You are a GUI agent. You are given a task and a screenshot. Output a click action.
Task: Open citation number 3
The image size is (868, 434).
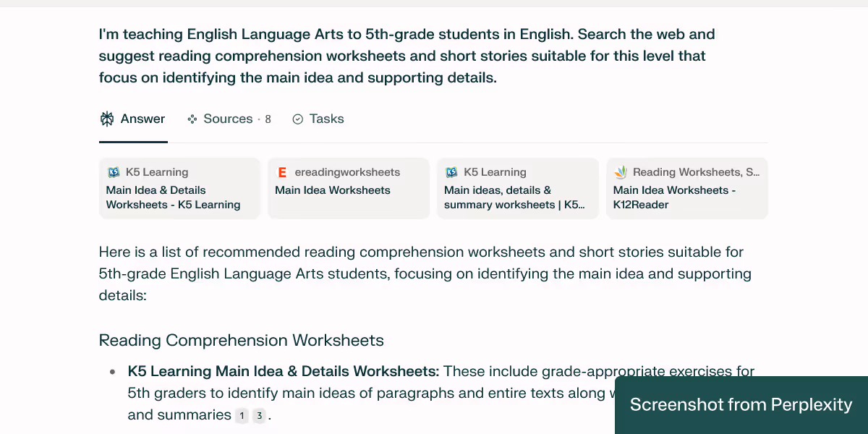tap(259, 416)
